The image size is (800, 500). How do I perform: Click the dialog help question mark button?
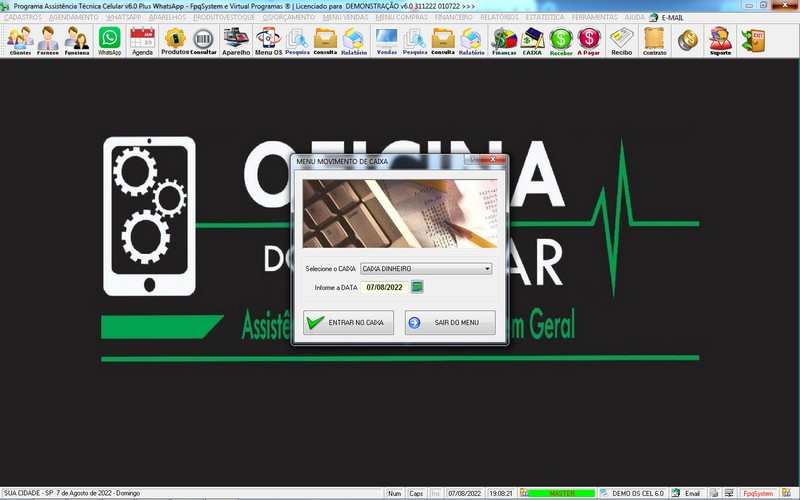pos(472,159)
